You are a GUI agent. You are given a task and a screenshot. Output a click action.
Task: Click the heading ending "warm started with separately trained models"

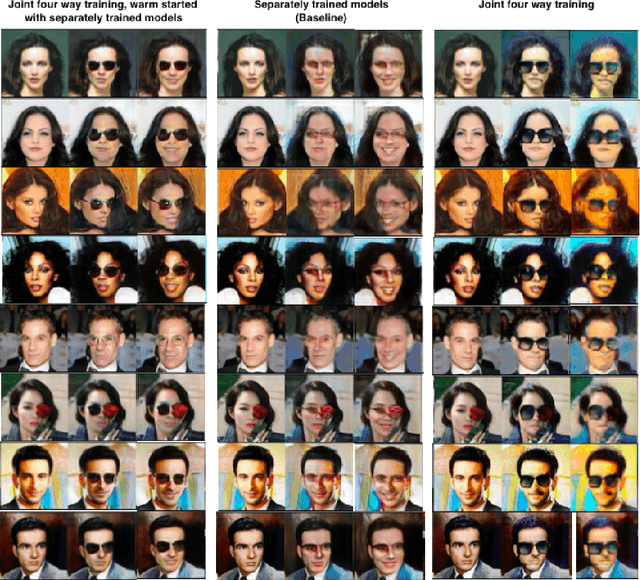pyautogui.click(x=103, y=11)
